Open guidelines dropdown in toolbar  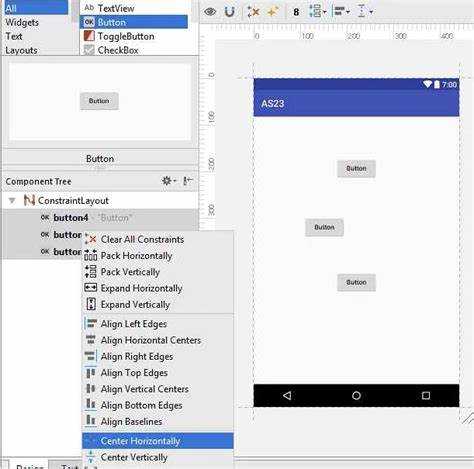[365, 12]
